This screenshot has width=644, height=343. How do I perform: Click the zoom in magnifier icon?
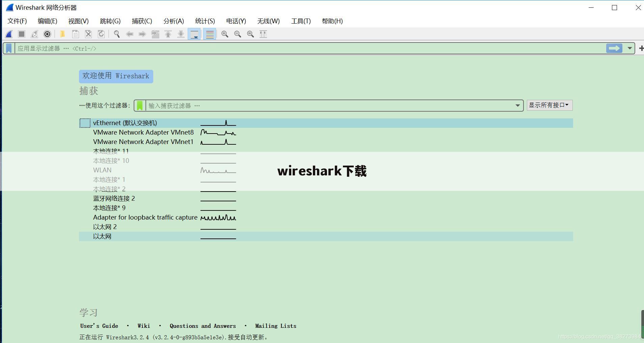[x=225, y=34]
